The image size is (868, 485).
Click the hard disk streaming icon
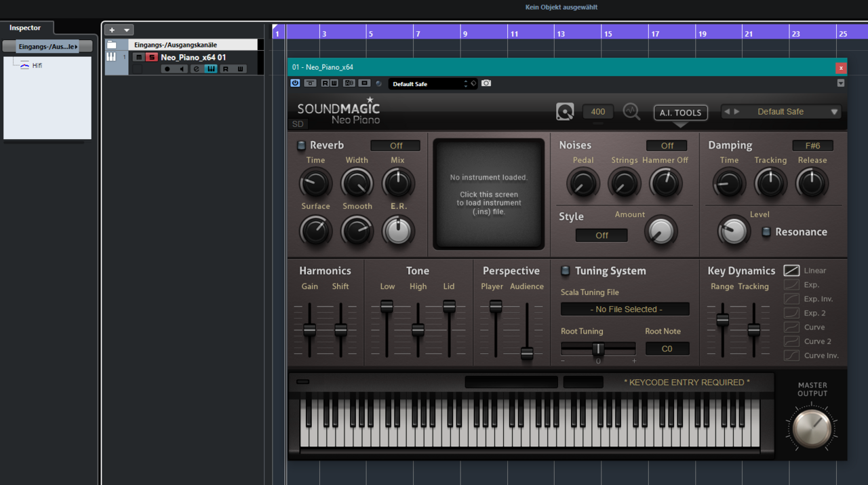565,112
